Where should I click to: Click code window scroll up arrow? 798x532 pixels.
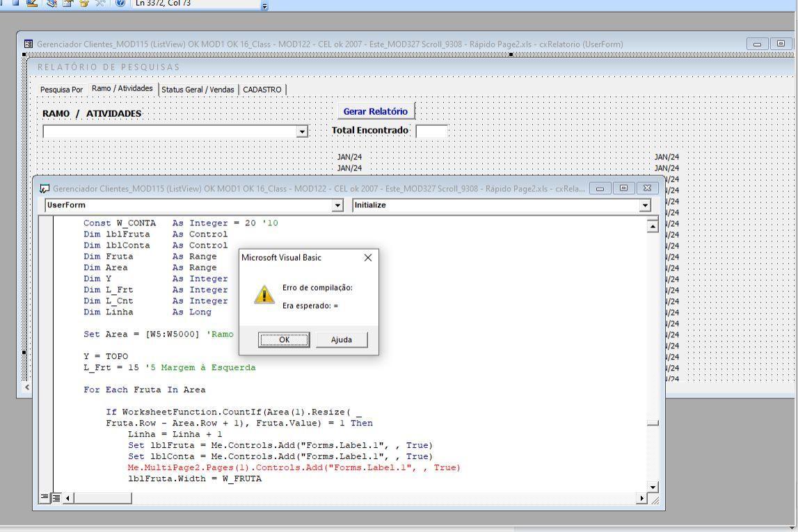click(x=653, y=226)
